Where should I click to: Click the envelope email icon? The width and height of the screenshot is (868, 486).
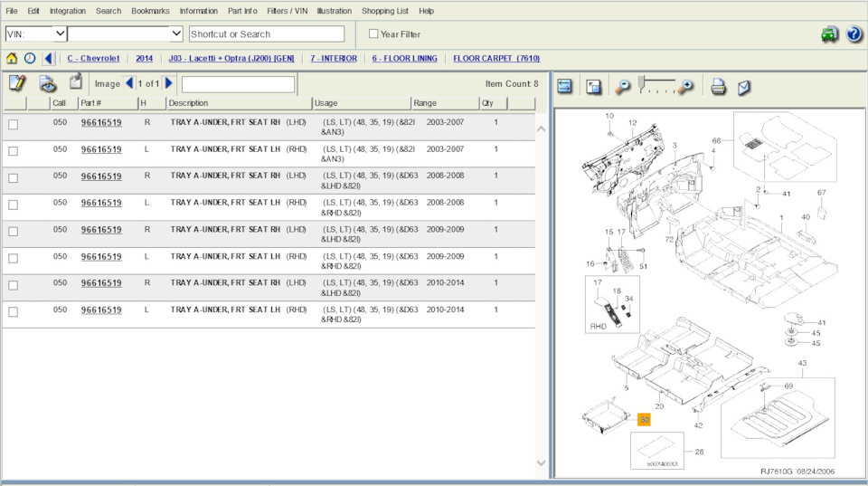click(743, 87)
